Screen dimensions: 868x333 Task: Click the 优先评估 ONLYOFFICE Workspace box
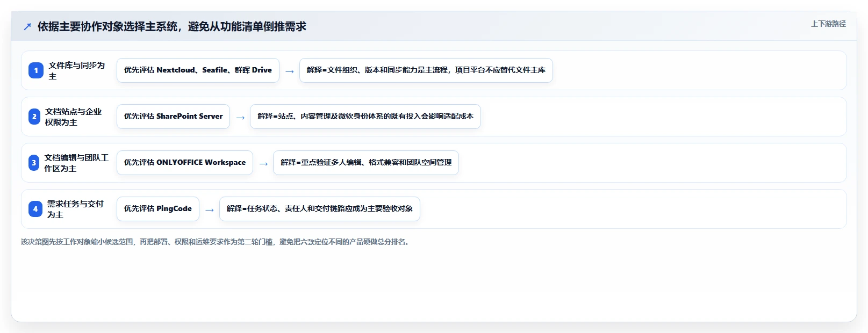185,163
